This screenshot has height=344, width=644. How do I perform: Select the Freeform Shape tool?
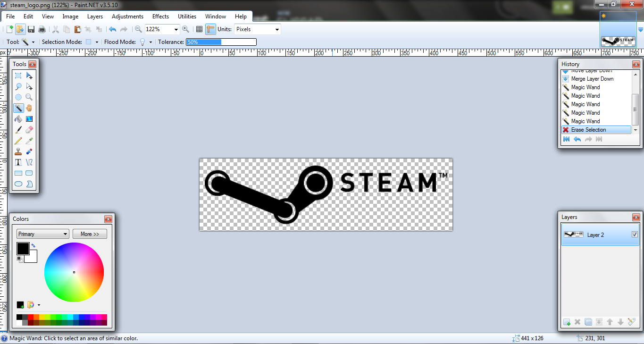29,184
